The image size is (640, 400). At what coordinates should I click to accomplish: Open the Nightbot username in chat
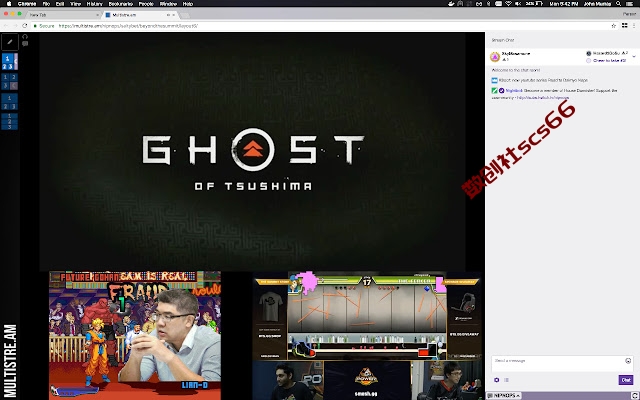tap(514, 91)
